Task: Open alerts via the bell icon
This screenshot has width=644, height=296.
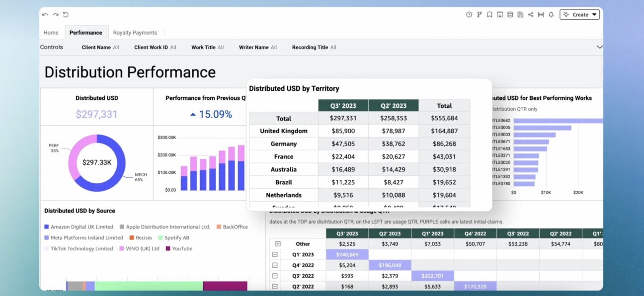Action: (x=551, y=14)
